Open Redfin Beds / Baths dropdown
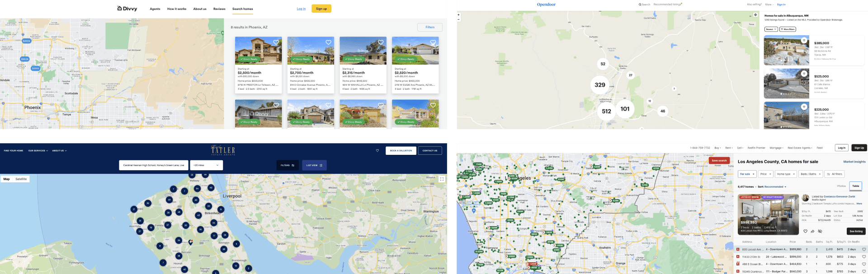 click(x=811, y=174)
